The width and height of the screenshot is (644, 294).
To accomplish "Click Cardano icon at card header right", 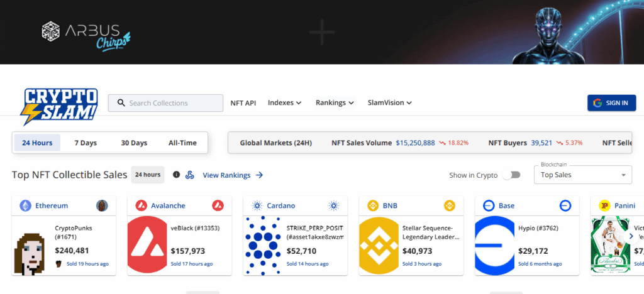I will coord(333,205).
